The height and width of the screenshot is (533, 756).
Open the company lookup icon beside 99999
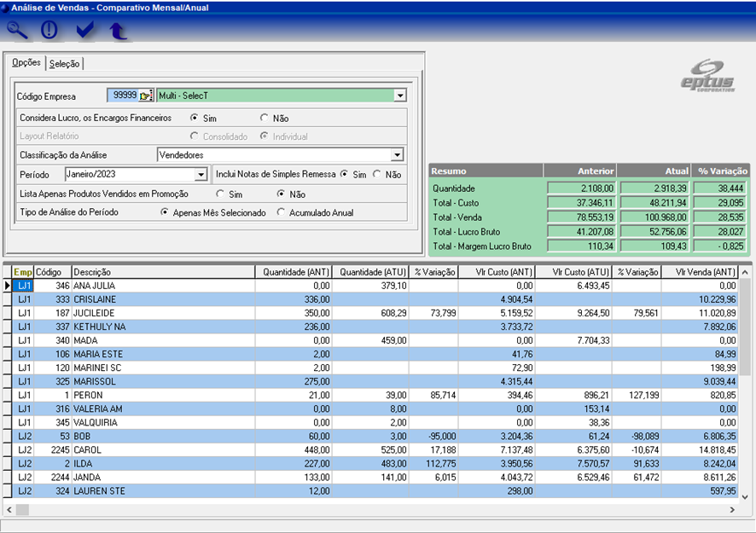coord(146,96)
